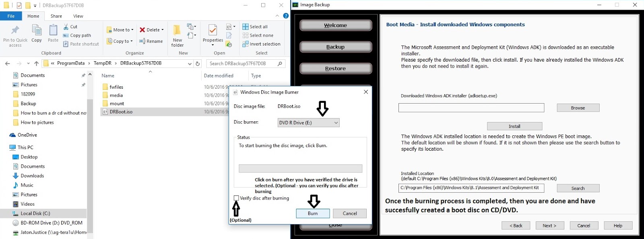
Task: Click Copy path in the ribbon
Action: (x=77, y=35)
